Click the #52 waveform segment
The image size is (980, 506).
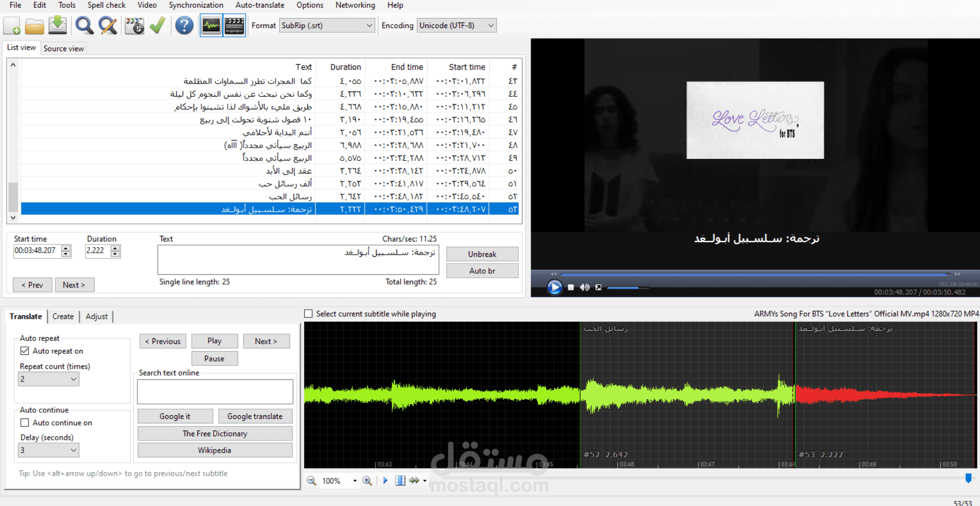tap(687, 395)
